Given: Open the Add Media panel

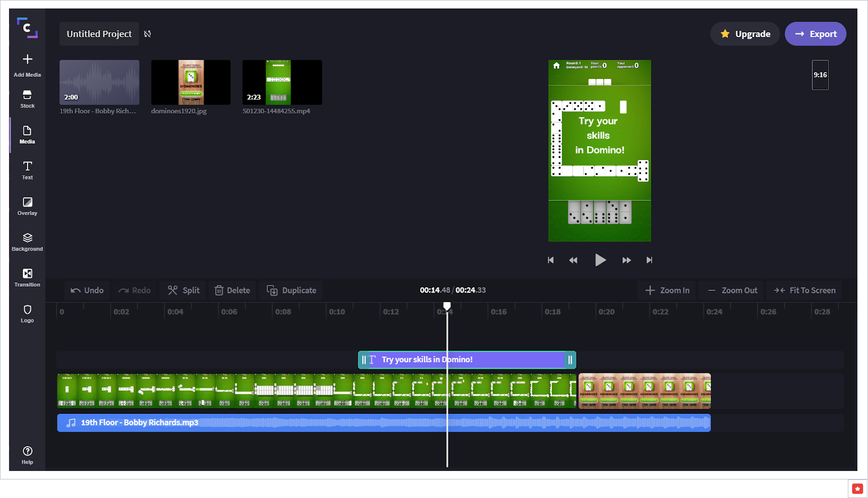Looking at the screenshot, I should 27,65.
